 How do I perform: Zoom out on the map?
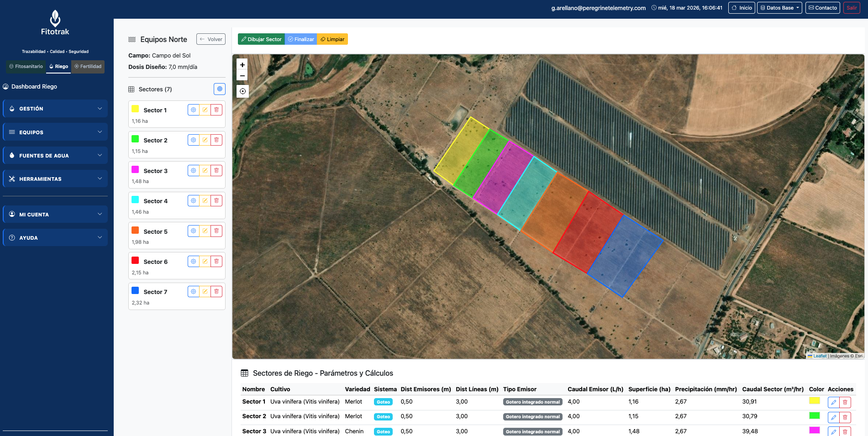tap(242, 76)
